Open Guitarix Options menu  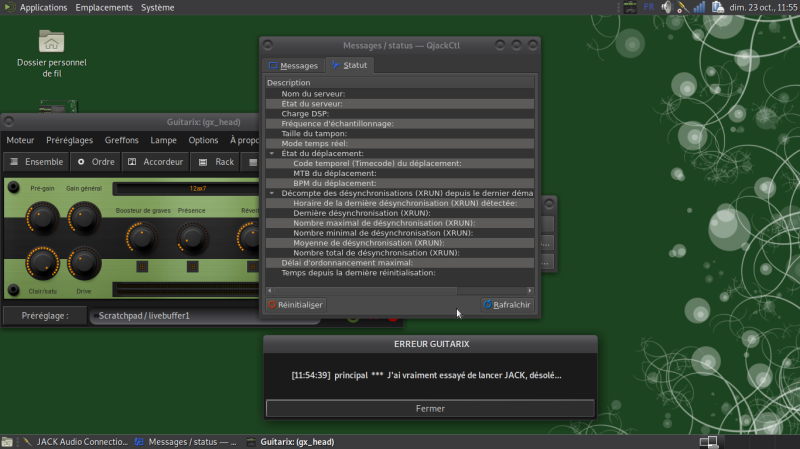203,140
